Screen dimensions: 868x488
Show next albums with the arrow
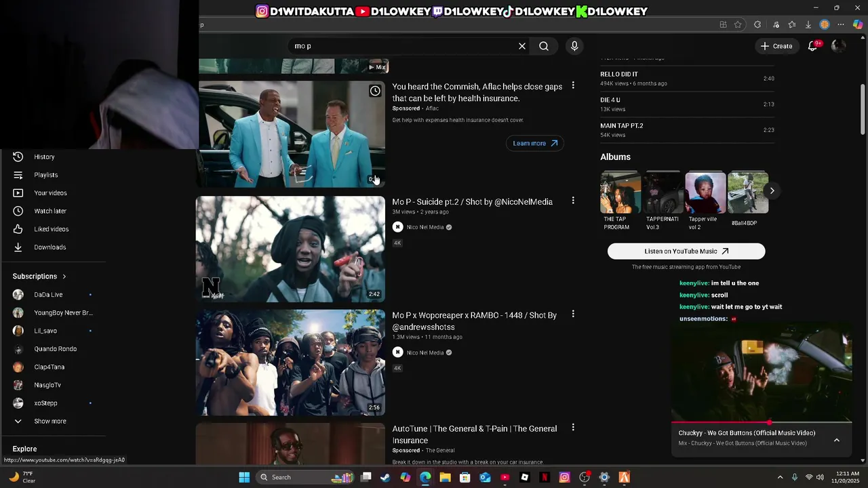772,190
